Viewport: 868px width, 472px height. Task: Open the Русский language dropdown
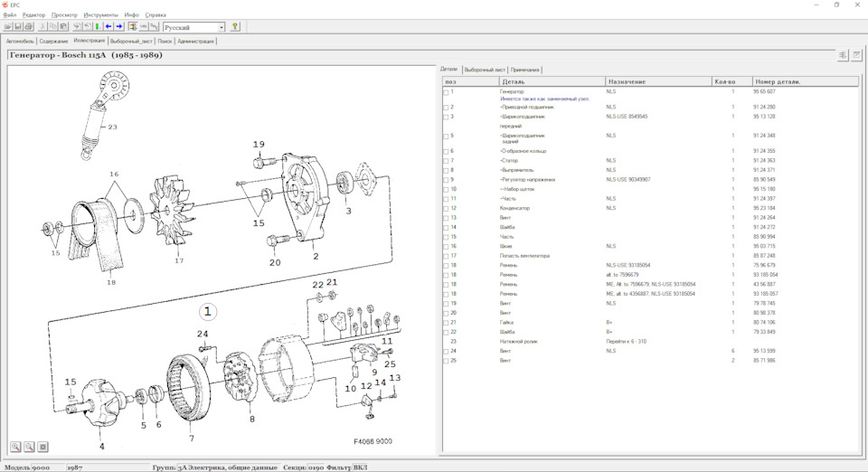pyautogui.click(x=221, y=27)
